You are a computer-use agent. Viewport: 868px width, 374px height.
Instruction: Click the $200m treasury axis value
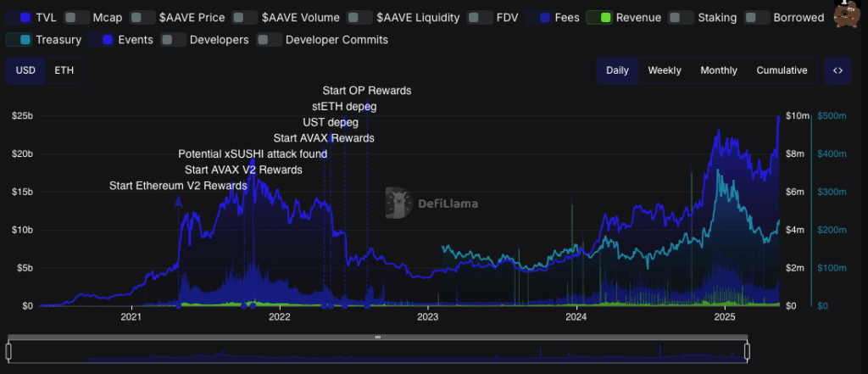coord(832,229)
